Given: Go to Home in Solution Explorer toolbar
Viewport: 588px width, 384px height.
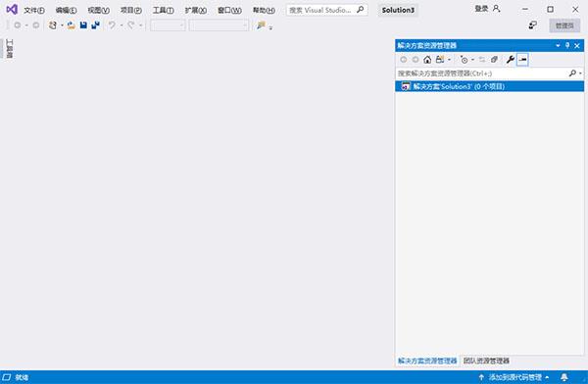Looking at the screenshot, I should pyautogui.click(x=427, y=59).
